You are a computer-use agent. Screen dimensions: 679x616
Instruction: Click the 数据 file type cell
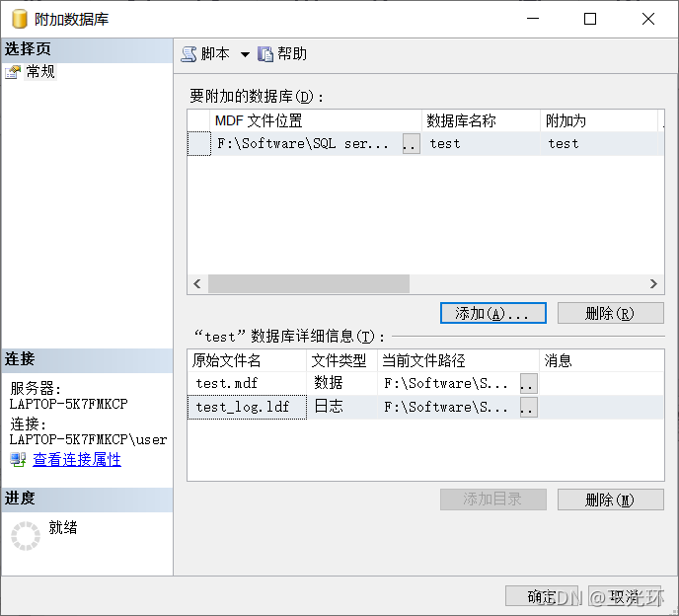(342, 383)
